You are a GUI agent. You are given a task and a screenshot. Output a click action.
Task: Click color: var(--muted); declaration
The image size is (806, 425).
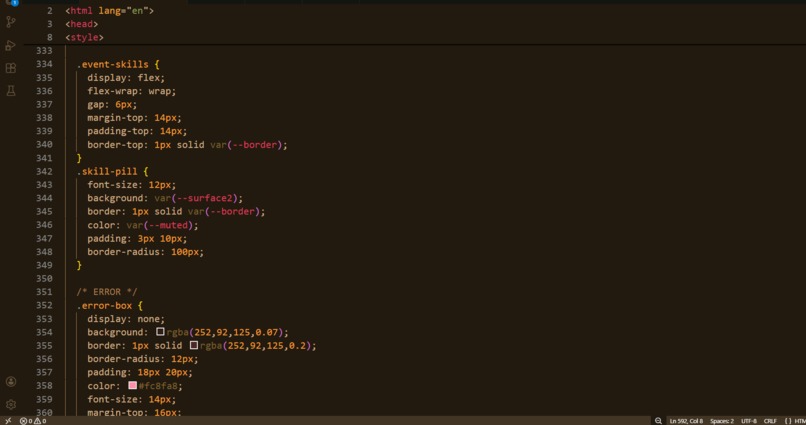[x=142, y=225]
